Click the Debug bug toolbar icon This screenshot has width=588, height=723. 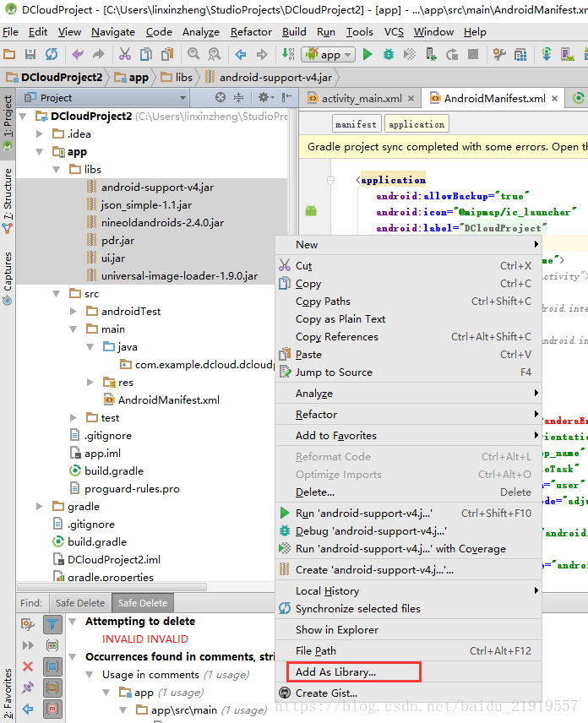[389, 54]
